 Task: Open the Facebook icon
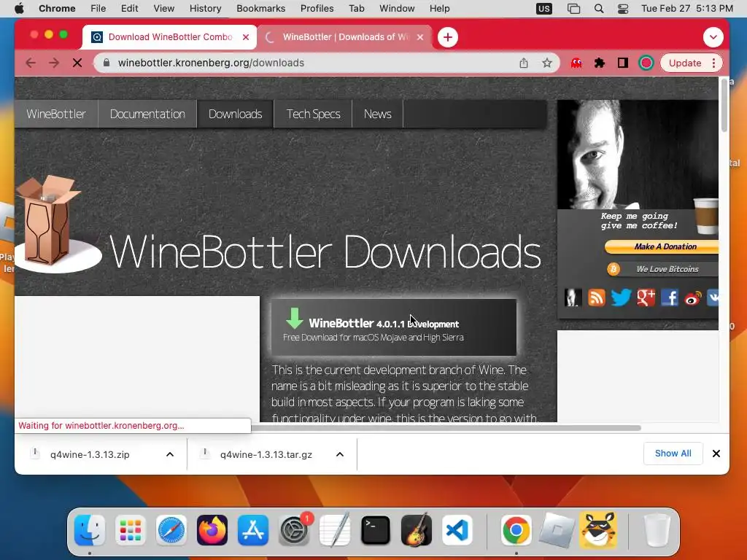pyautogui.click(x=670, y=297)
